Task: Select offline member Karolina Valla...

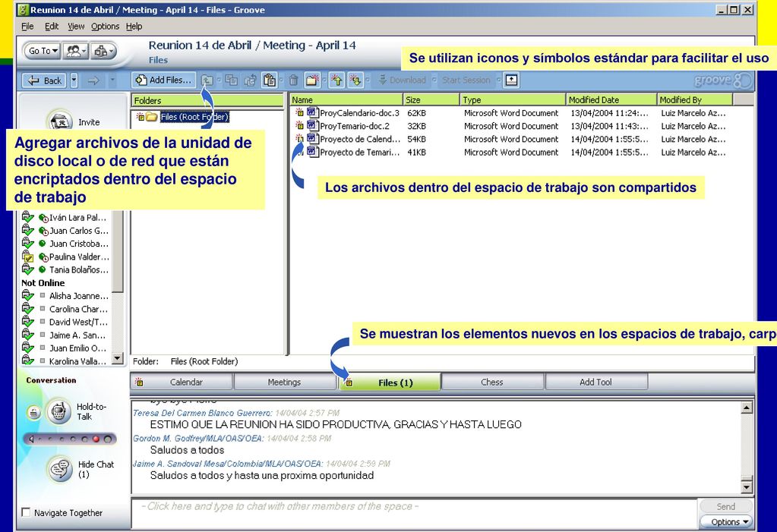Action: pos(77,361)
